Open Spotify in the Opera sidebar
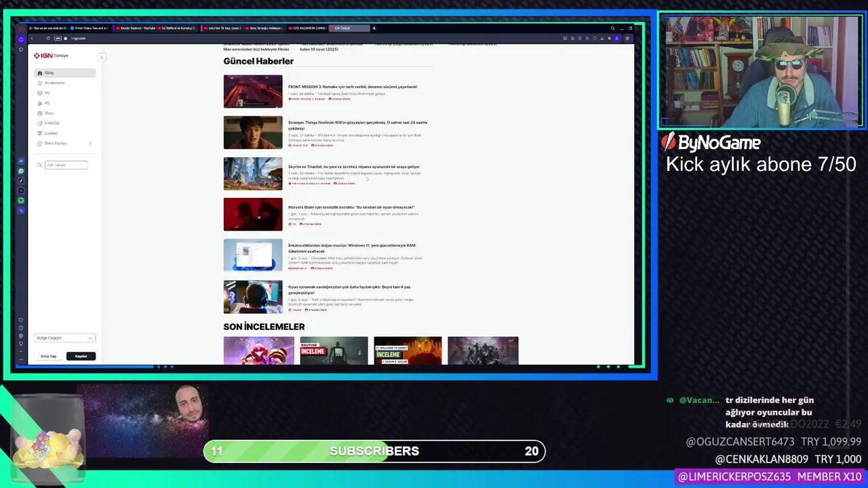868x488 pixels. 21,201
